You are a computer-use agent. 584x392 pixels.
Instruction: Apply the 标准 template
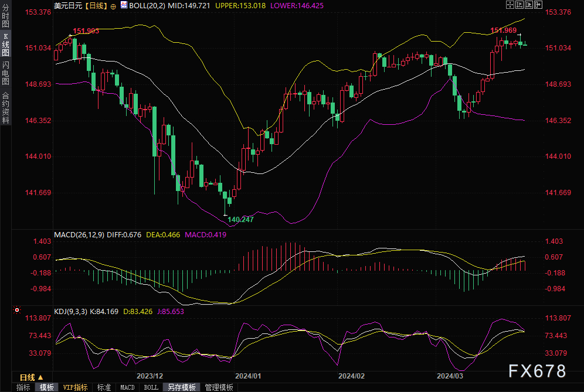(x=104, y=387)
